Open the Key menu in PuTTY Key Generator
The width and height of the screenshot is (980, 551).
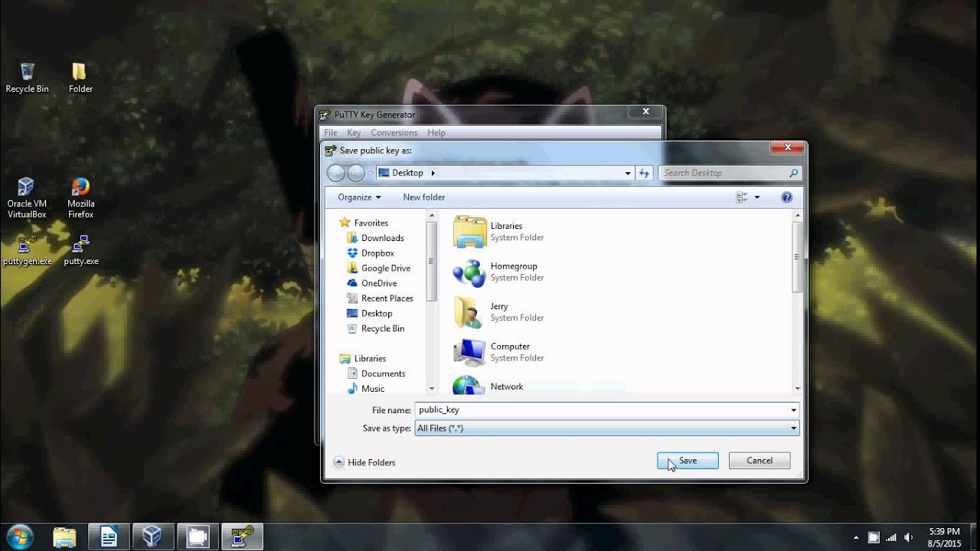[x=354, y=132]
